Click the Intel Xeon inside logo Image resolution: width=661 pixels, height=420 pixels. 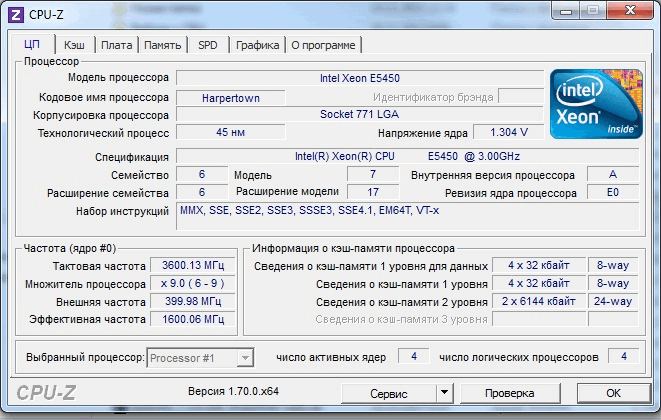[596, 104]
